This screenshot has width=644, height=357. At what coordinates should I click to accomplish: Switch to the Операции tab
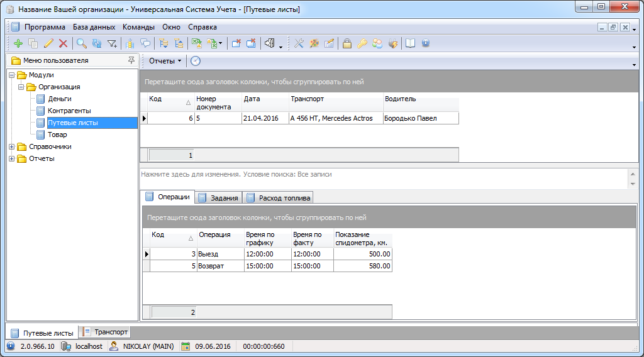click(169, 197)
